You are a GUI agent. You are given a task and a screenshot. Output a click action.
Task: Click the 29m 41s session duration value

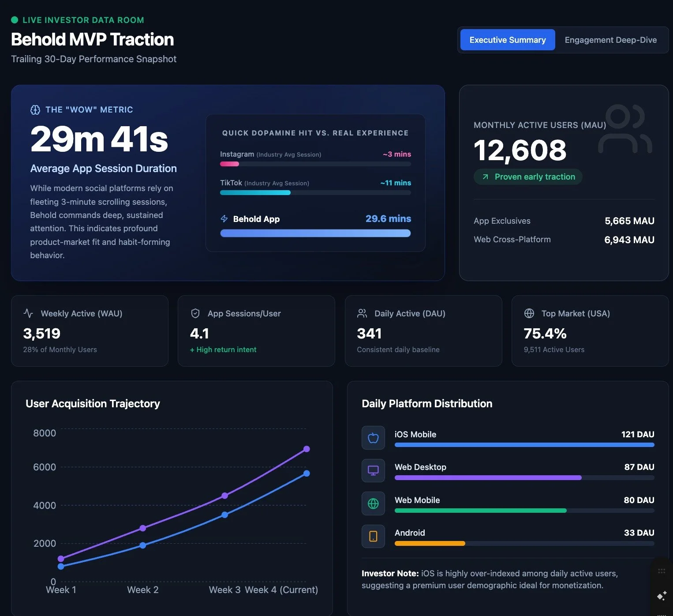pyautogui.click(x=99, y=139)
